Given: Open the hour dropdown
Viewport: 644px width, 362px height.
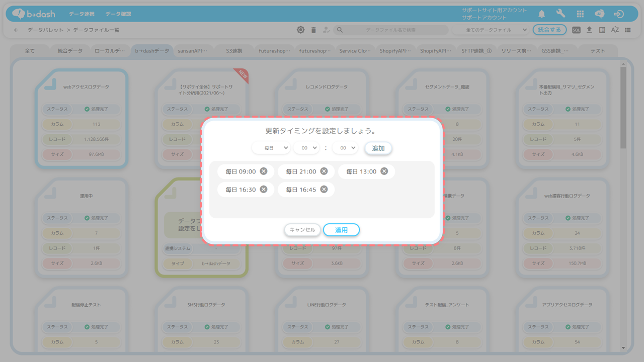Looking at the screenshot, I should pos(306,148).
